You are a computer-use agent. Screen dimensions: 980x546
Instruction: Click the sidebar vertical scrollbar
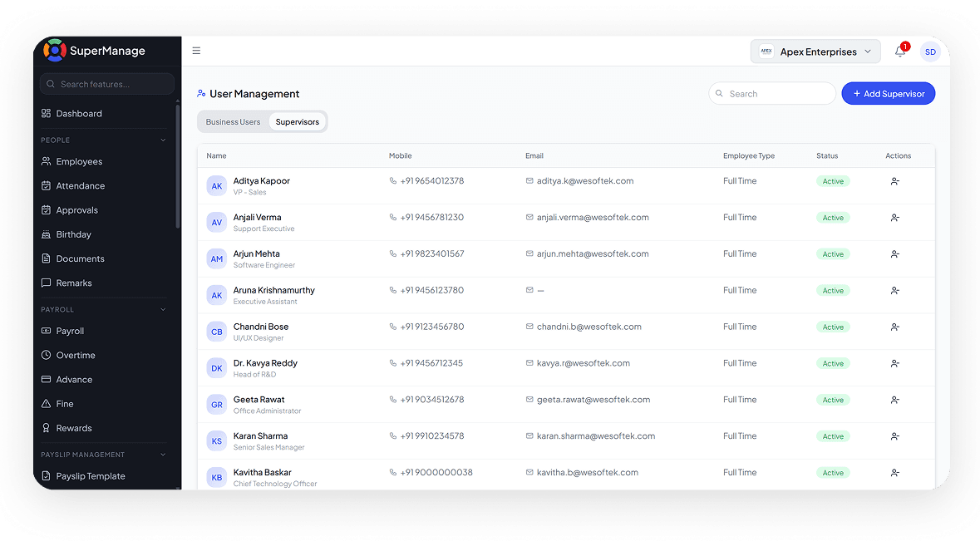tap(178, 165)
